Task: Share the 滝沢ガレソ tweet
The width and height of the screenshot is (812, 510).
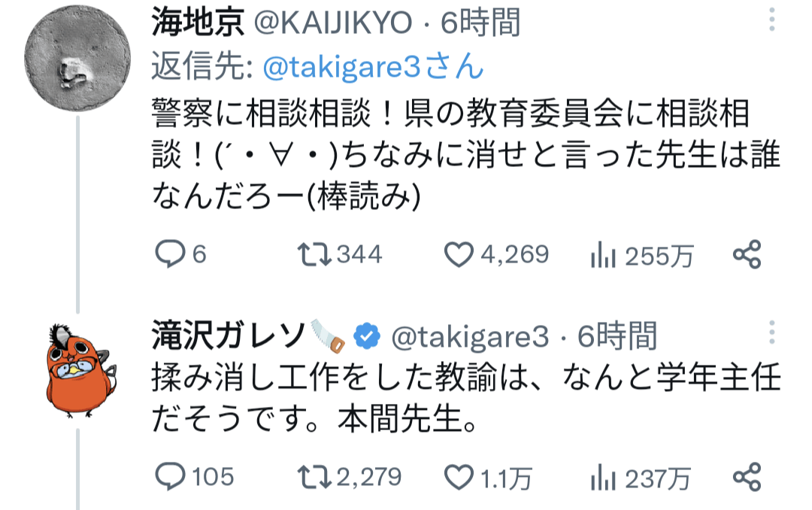Action: (747, 476)
